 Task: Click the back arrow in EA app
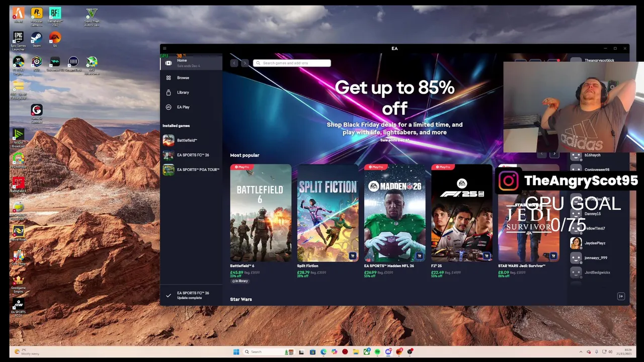[x=234, y=63]
